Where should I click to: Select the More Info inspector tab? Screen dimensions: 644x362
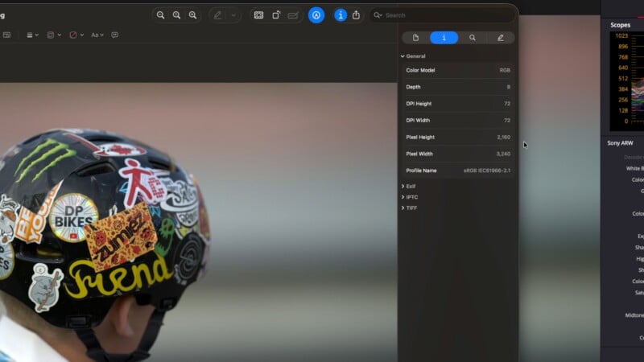tap(444, 38)
